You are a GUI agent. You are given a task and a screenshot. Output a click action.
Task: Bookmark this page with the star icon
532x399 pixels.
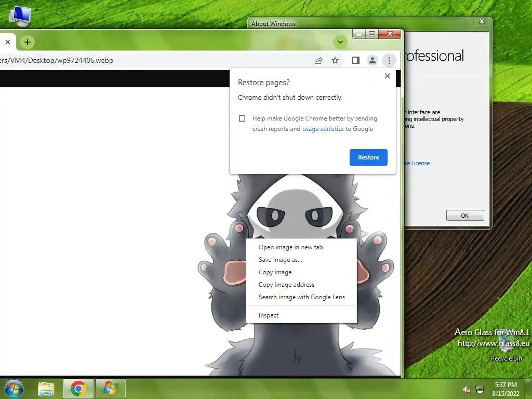click(x=335, y=60)
